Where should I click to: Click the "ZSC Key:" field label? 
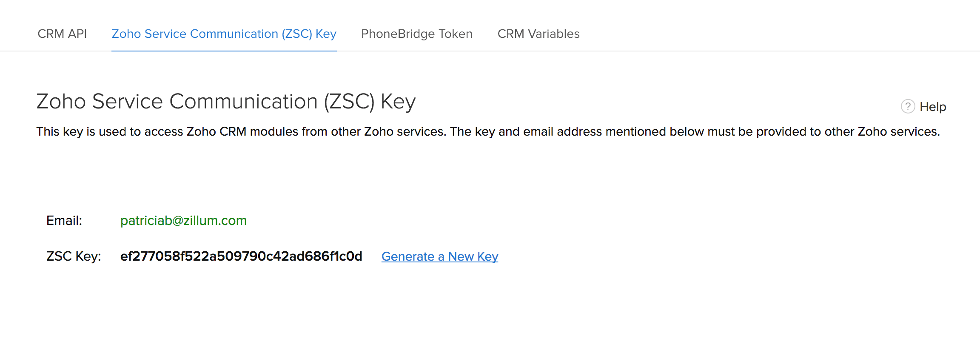[74, 256]
